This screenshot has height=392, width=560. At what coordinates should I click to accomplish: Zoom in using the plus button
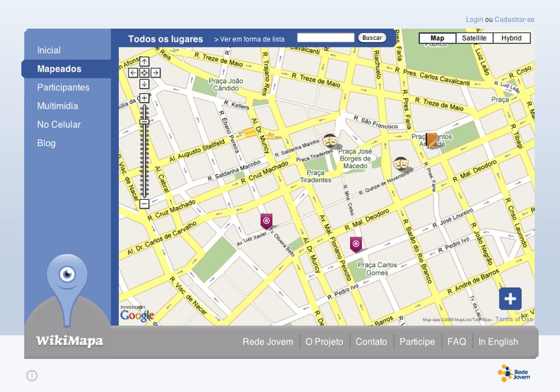(x=144, y=98)
